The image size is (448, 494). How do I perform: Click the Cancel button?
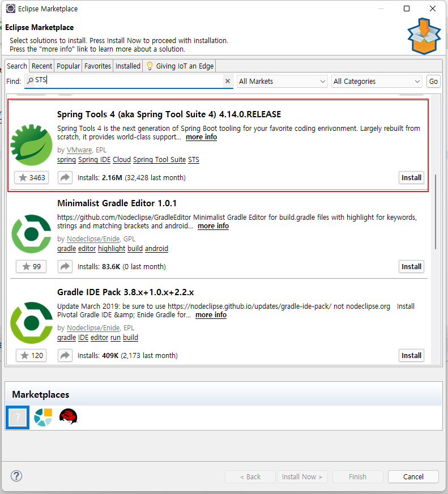coord(413,476)
